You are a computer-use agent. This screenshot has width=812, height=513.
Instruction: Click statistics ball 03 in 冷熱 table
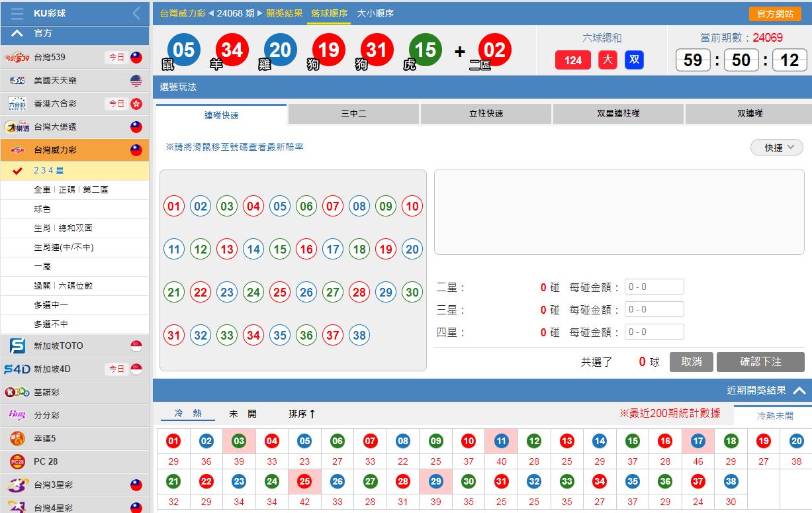239,441
